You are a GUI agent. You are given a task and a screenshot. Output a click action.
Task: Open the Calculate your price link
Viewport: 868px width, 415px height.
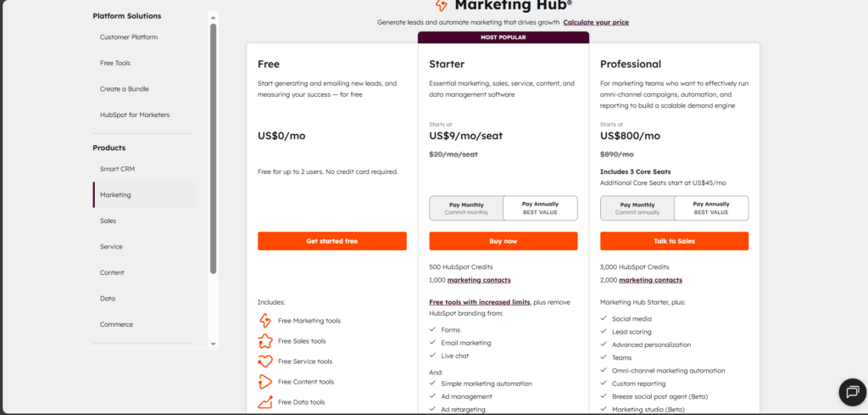click(x=596, y=22)
